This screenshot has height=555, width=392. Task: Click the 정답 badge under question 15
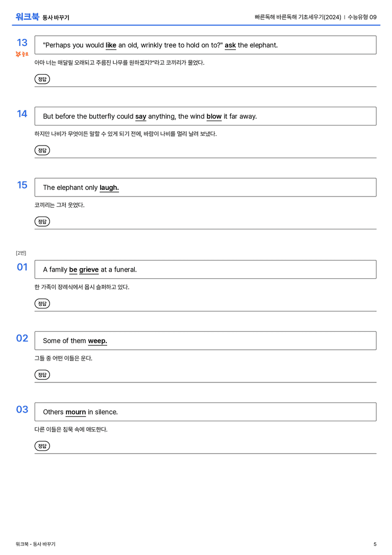pos(42,221)
